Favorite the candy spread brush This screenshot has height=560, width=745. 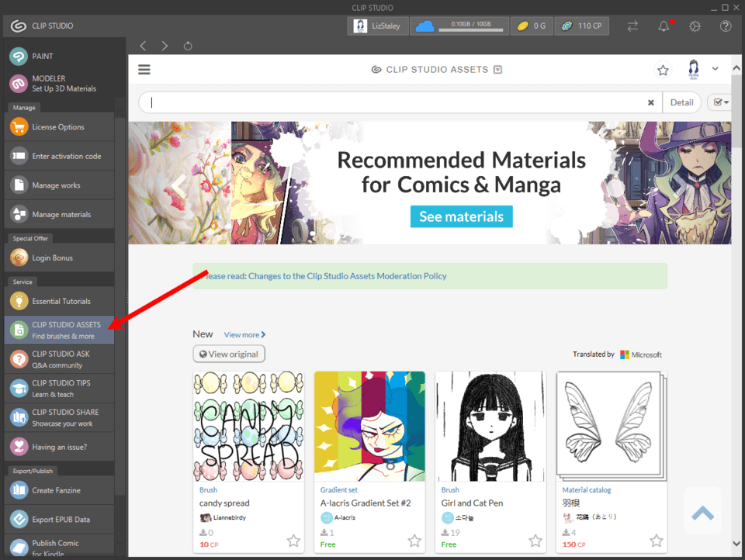pyautogui.click(x=293, y=541)
